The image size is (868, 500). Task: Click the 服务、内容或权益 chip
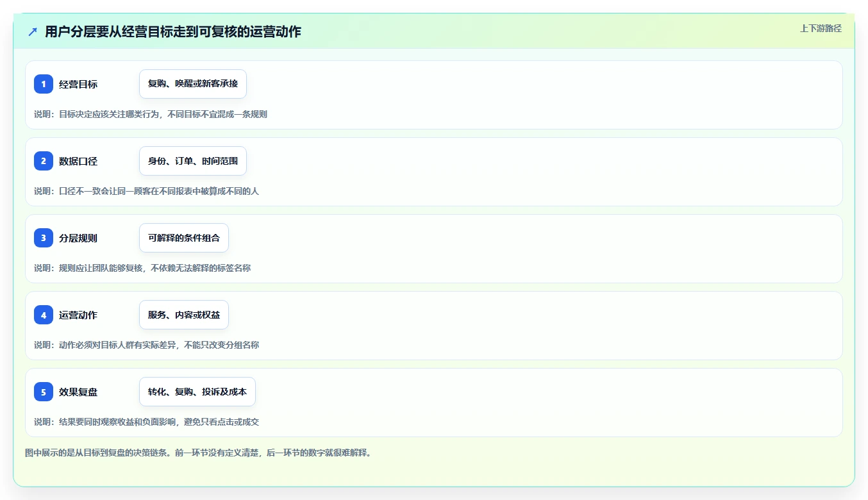tap(184, 315)
